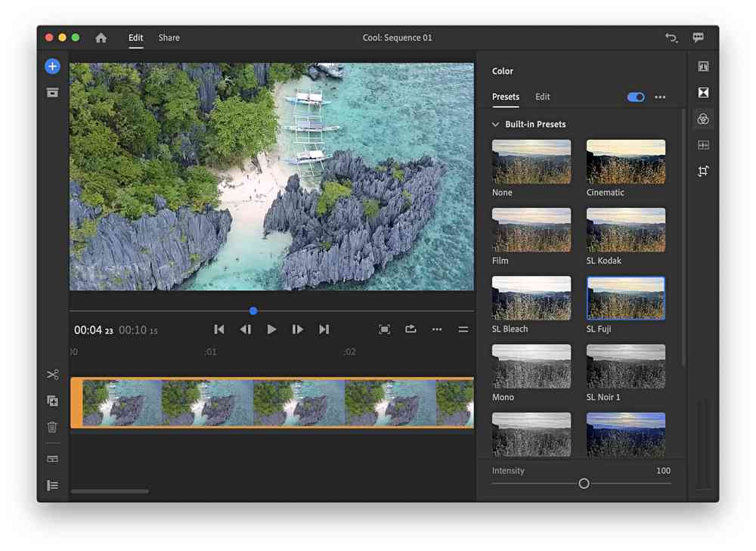Apply the Cinematic preset thumbnail
The width and height of the screenshot is (756, 551).
click(626, 162)
